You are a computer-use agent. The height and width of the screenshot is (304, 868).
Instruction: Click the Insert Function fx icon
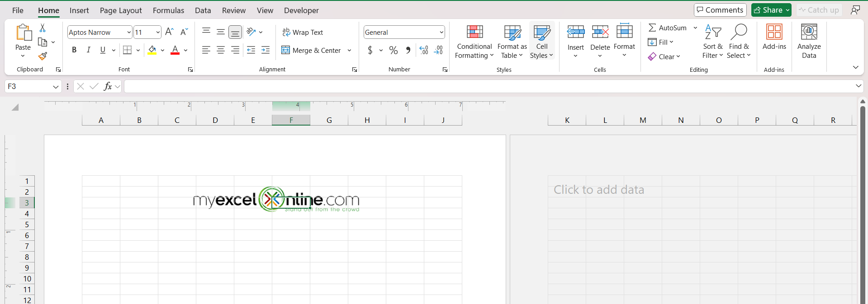pyautogui.click(x=108, y=86)
